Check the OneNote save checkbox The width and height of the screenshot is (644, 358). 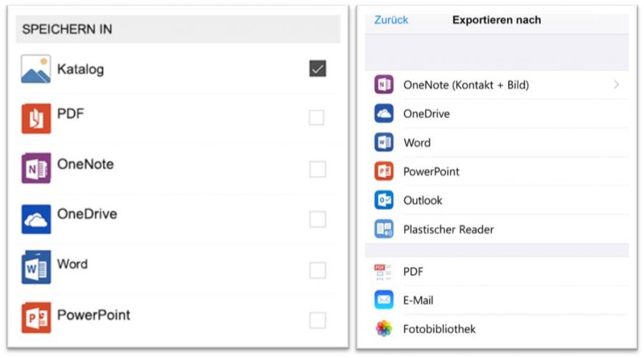pos(318,169)
